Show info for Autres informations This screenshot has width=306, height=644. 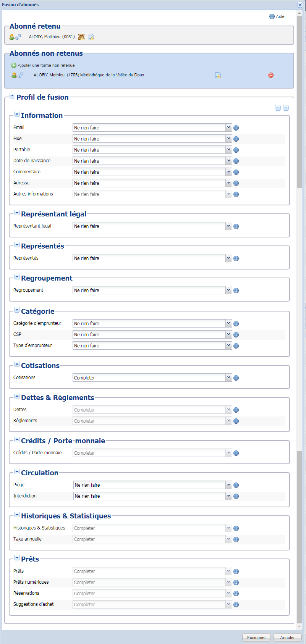pos(236,194)
